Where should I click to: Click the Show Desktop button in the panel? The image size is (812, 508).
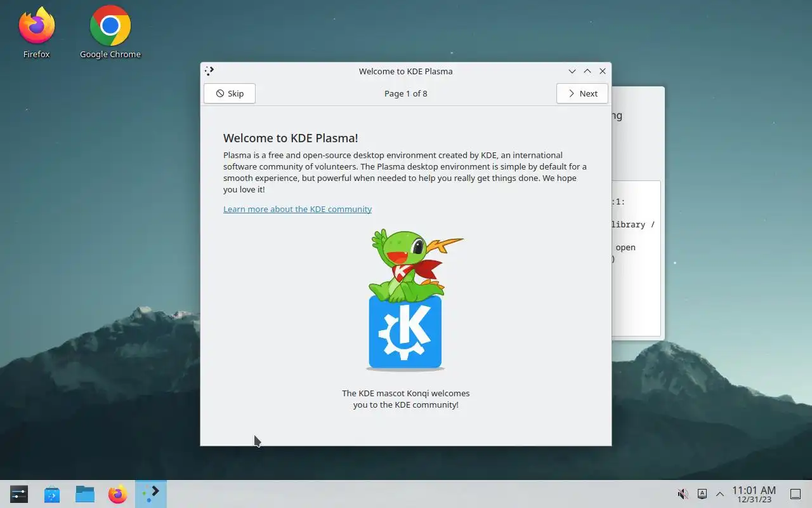[x=796, y=494]
